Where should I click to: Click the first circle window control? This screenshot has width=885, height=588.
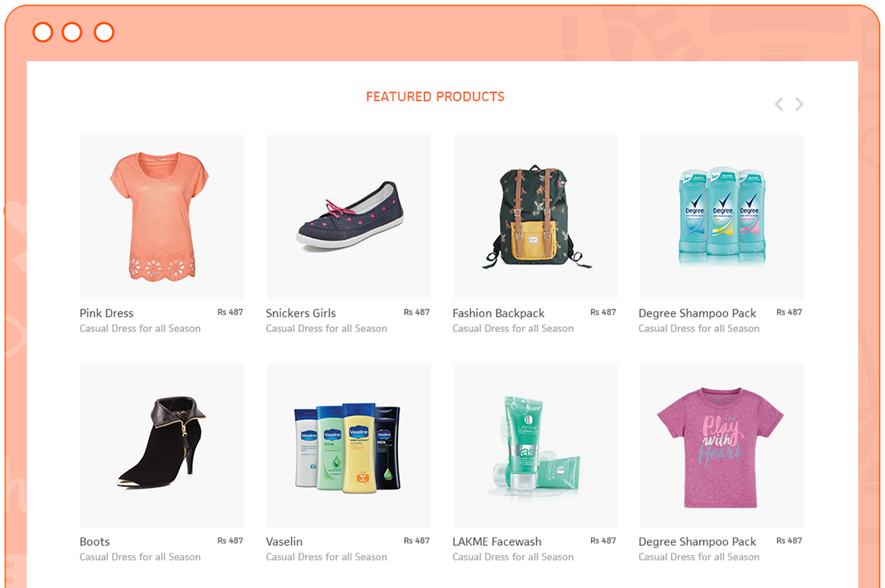click(x=43, y=32)
